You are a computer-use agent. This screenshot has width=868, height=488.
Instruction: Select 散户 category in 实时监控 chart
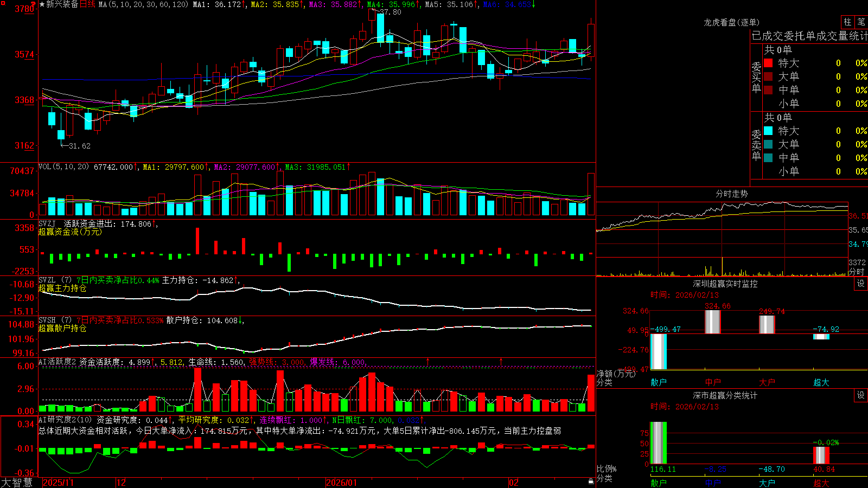659,382
